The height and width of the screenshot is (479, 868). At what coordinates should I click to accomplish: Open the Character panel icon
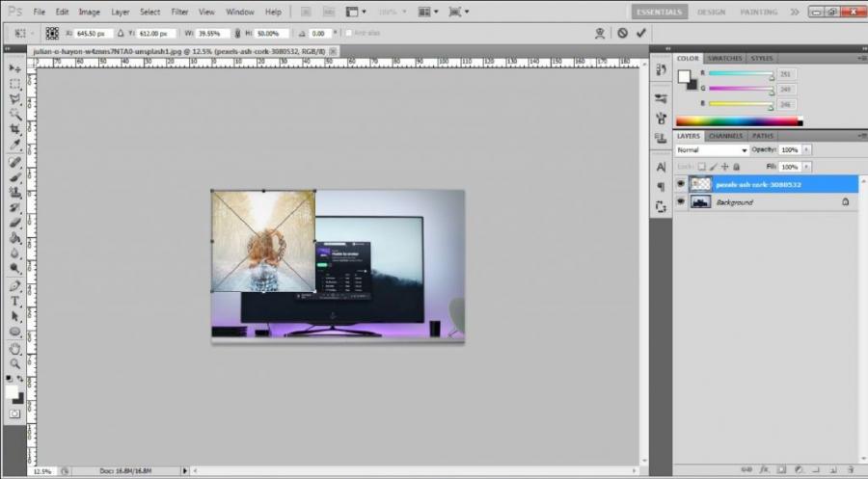(661, 167)
